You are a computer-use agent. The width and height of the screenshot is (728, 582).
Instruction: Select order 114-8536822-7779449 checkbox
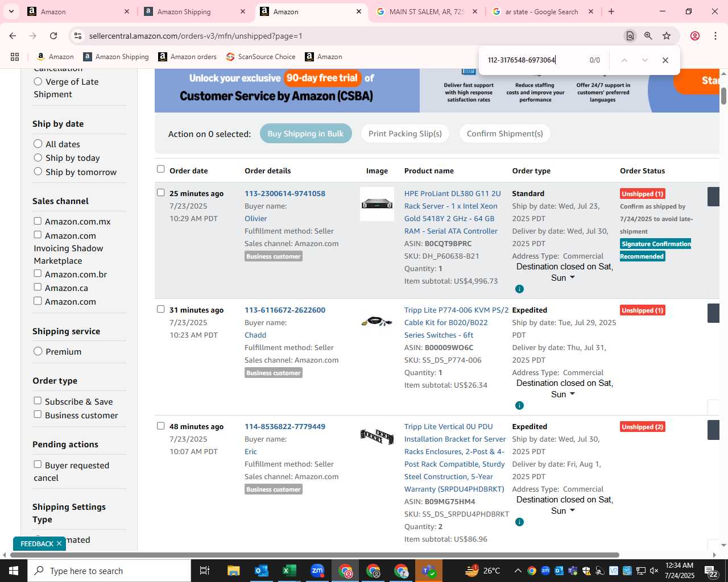[160, 426]
